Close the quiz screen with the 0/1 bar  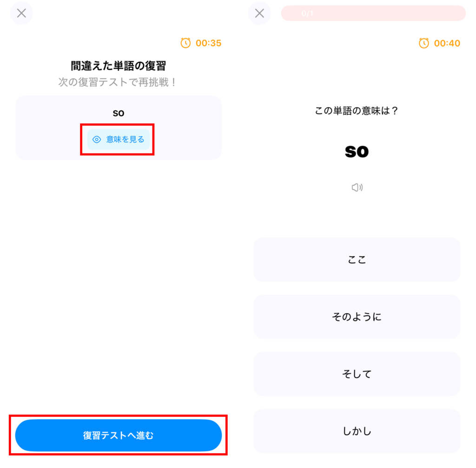(x=259, y=13)
